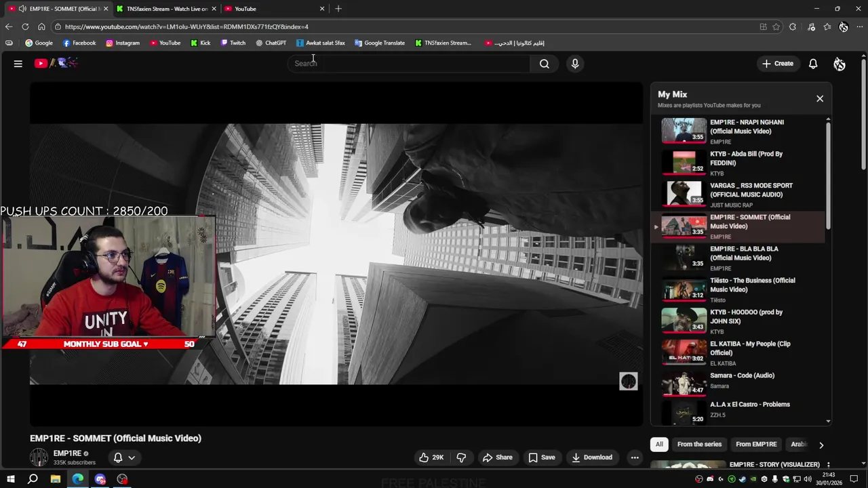Open the ChatGPT bookmark

271,43
